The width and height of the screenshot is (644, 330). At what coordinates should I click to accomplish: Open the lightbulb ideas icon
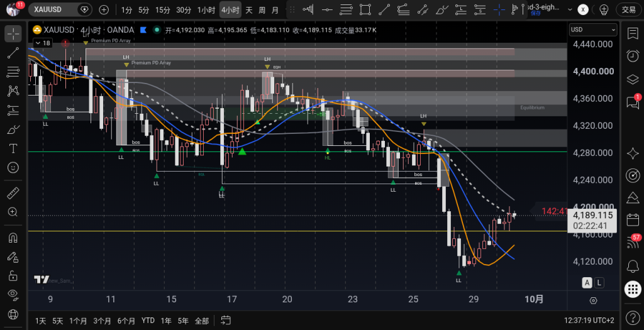point(604,10)
